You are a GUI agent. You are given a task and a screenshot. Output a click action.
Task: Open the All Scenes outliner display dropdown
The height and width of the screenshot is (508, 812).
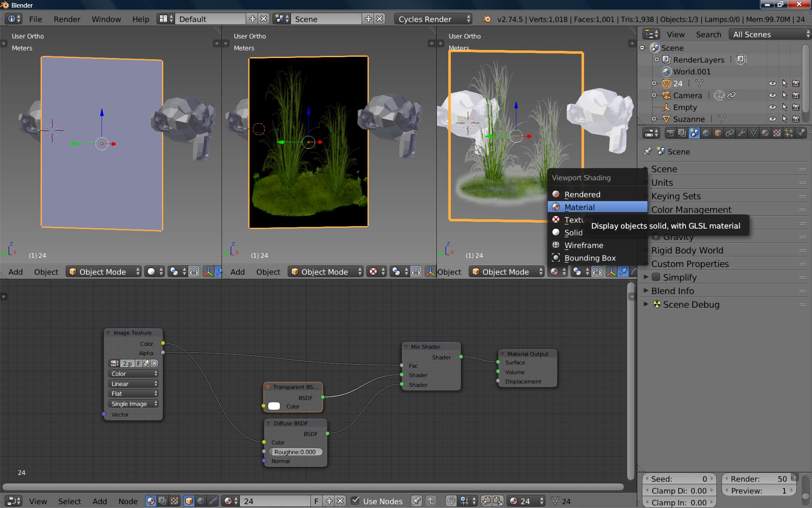pos(770,34)
